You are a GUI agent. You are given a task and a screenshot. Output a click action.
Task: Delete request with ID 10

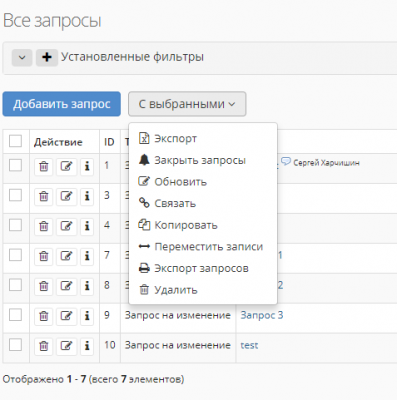click(44, 346)
